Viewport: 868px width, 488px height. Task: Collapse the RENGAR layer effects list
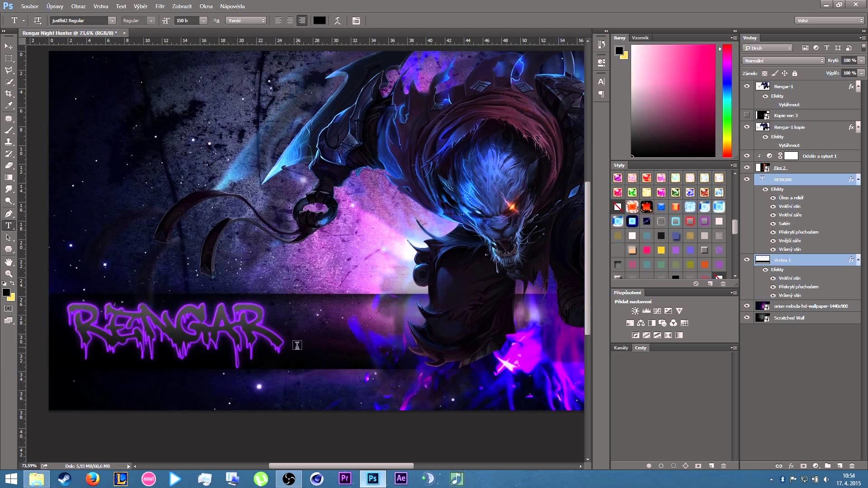click(x=858, y=179)
